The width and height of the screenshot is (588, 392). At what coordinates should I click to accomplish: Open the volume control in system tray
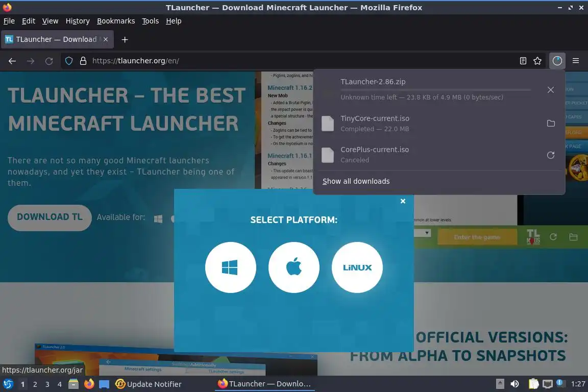click(x=514, y=384)
